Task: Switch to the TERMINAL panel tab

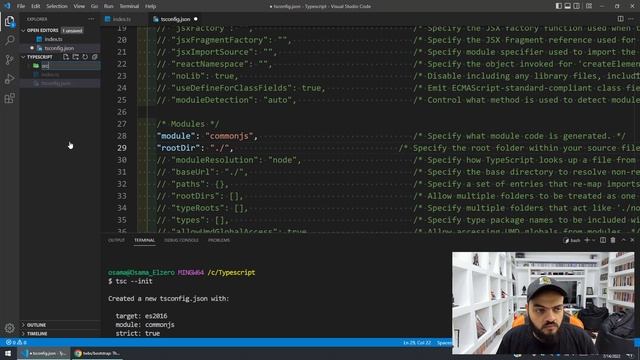Action: click(144, 240)
